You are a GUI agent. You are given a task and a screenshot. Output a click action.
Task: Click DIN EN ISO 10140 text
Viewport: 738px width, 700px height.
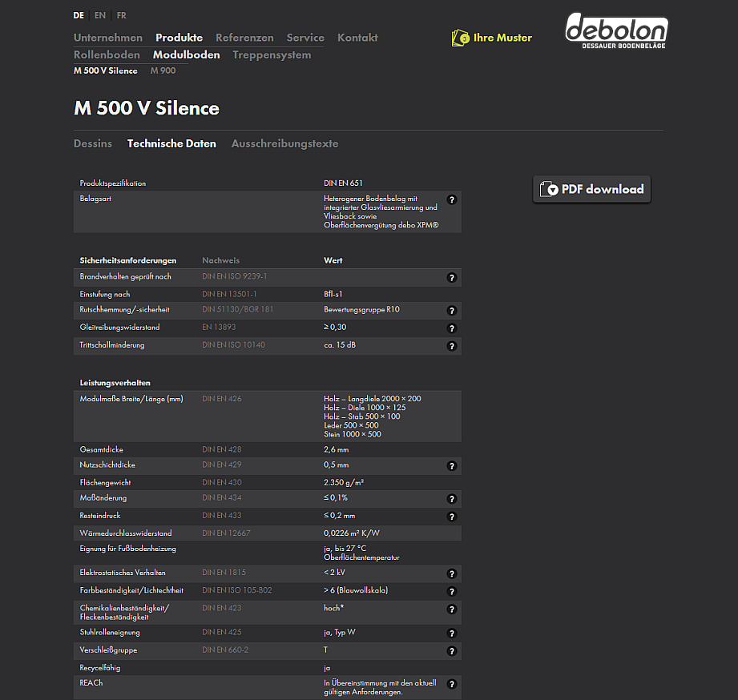(233, 345)
